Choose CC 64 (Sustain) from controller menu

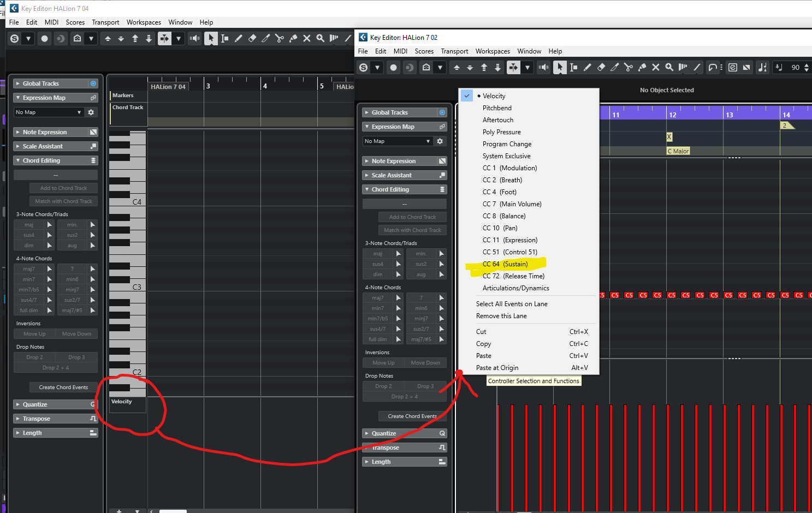click(x=529, y=264)
